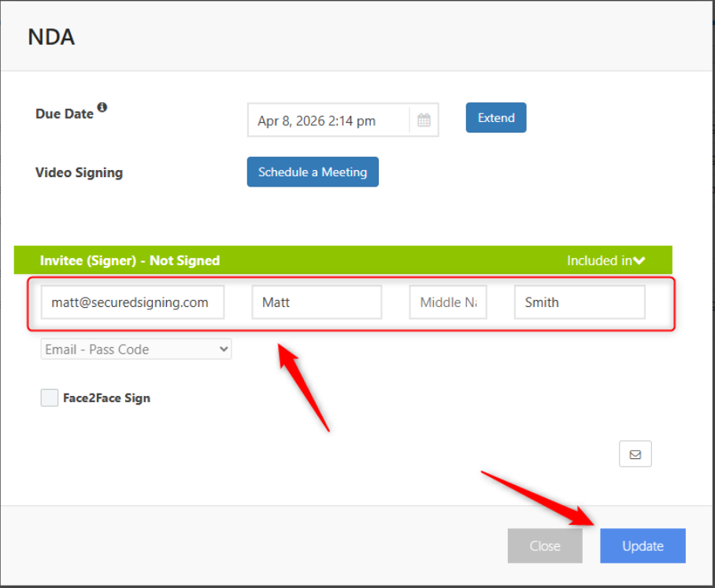Click the info icon beside Due Date
The image size is (715, 588).
pyautogui.click(x=102, y=108)
